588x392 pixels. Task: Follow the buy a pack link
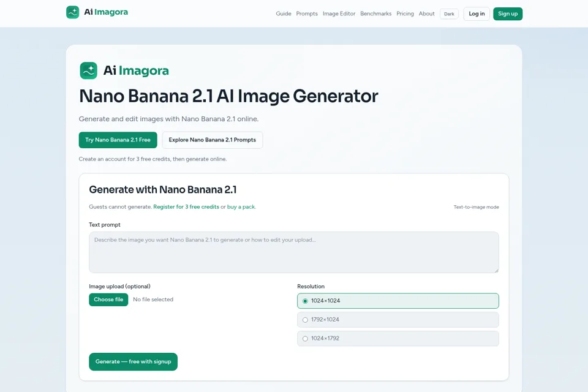[241, 206]
